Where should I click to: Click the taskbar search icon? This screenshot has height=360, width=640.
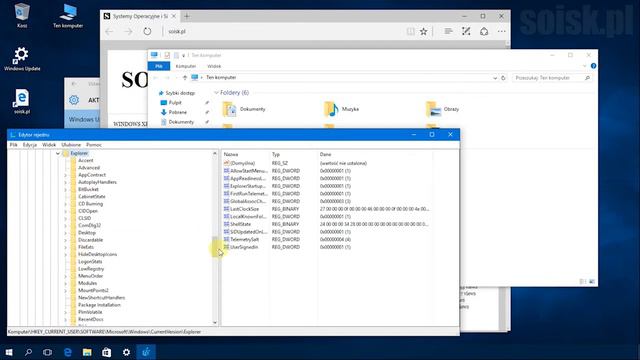(x=28, y=352)
